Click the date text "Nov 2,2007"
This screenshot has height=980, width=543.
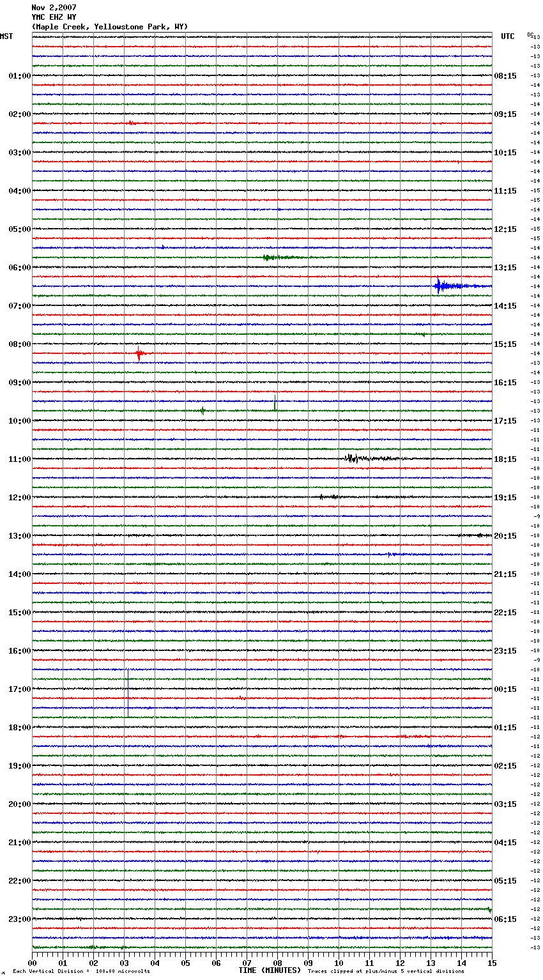[x=54, y=8]
